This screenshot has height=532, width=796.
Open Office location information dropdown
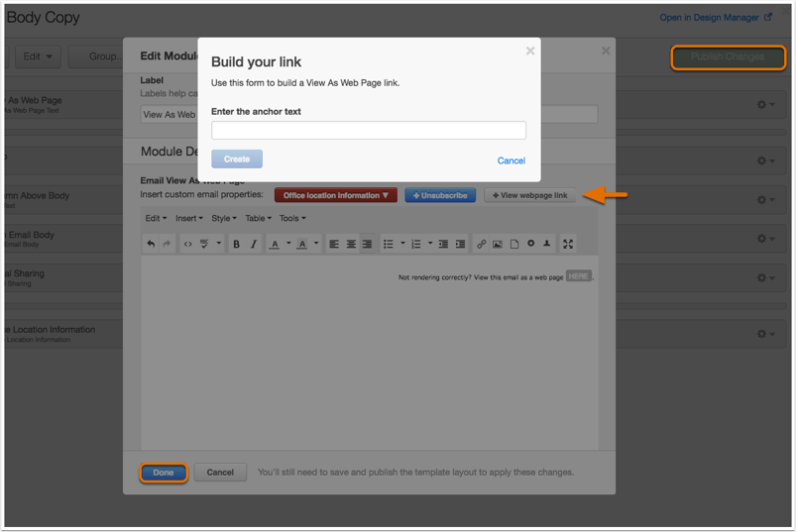pos(336,195)
